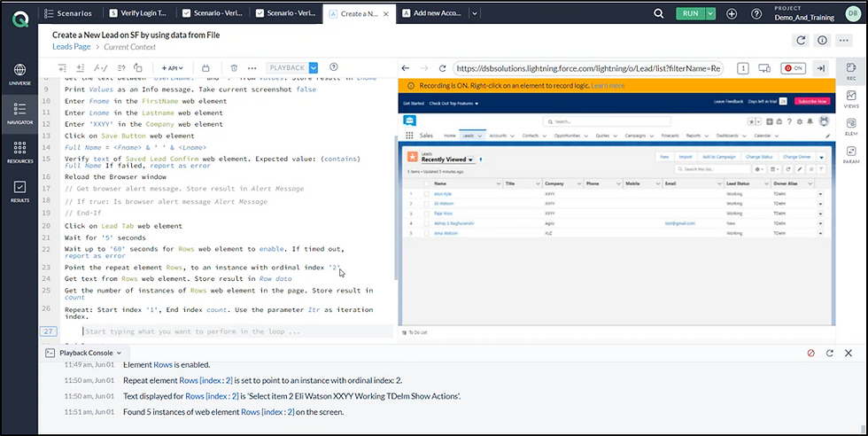
Task: Click the plus circle add icon
Action: click(732, 14)
